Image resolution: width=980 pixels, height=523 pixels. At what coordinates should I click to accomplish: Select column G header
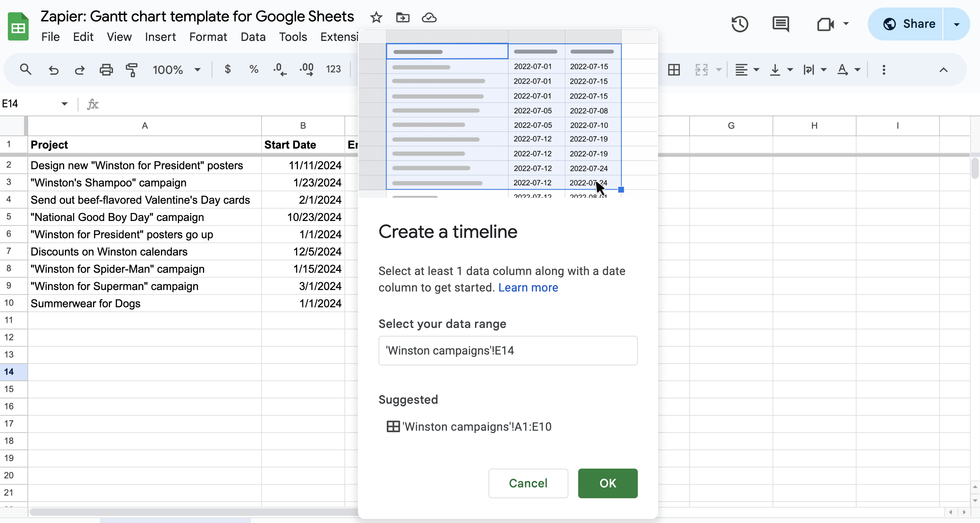(731, 126)
